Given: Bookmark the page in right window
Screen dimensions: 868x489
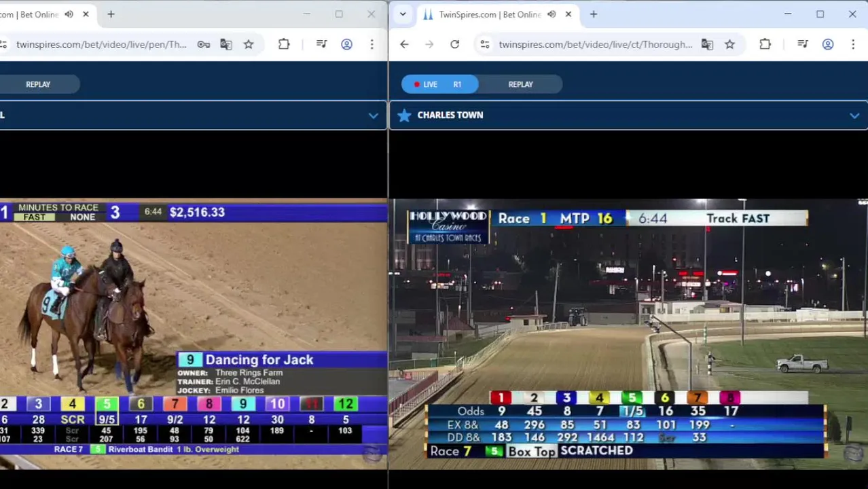Looking at the screenshot, I should (729, 44).
